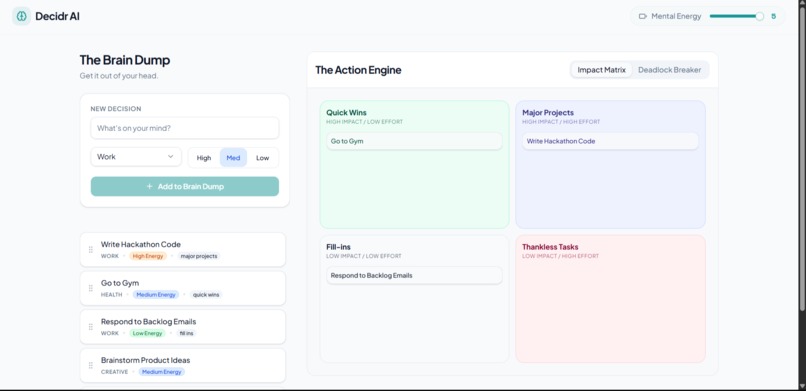The height and width of the screenshot is (391, 806).
Task: Click the High Energy tag
Action: tap(148, 256)
